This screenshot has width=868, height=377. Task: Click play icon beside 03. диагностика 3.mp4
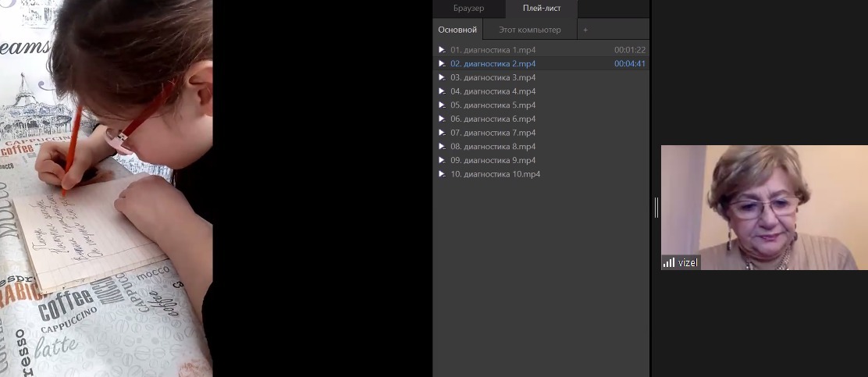click(x=442, y=77)
